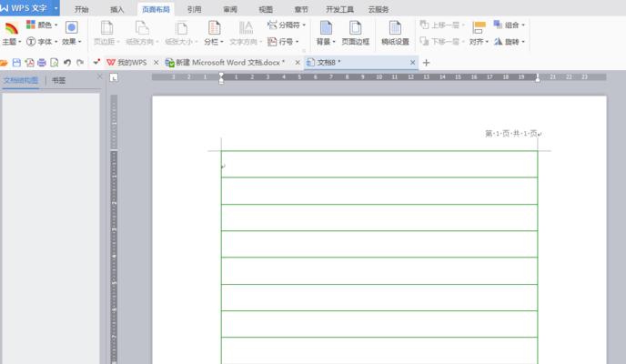Click the print preview icon
Screen dimensions: 626x364
coord(55,63)
